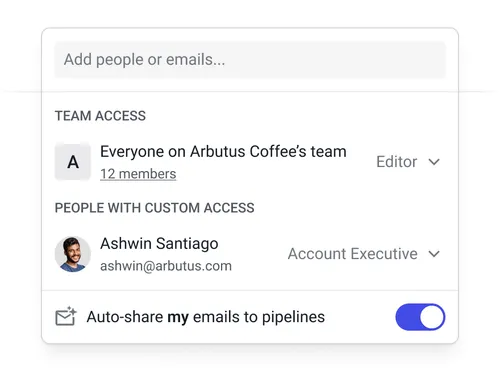500x375 pixels.
Task: Expand the chevron beside Account Executive
Action: point(434,254)
